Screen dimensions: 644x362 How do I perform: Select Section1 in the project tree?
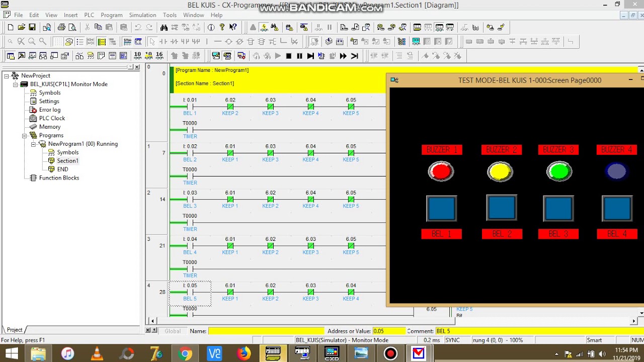[67, 161]
